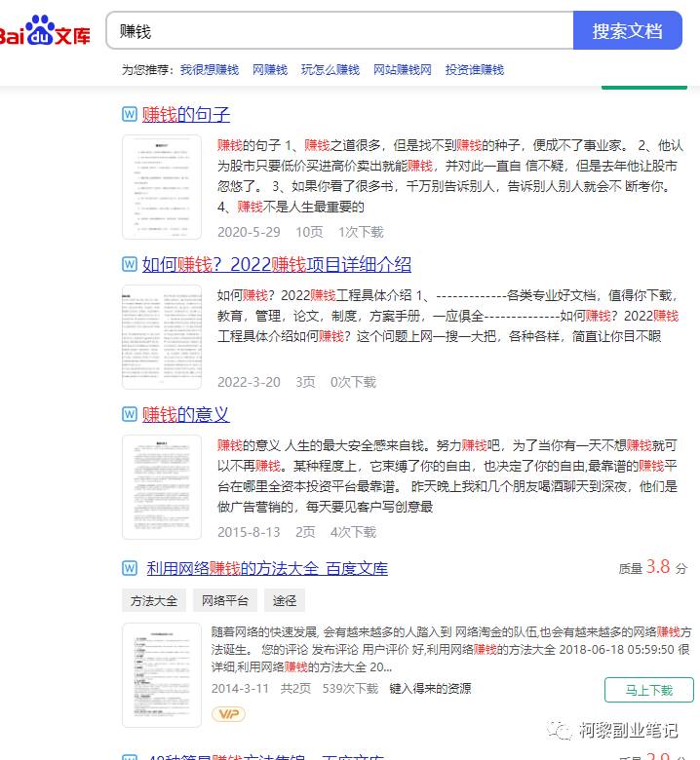
Task: Click Word icon beside 利用网络赚钱的方法大全
Action: tap(130, 568)
